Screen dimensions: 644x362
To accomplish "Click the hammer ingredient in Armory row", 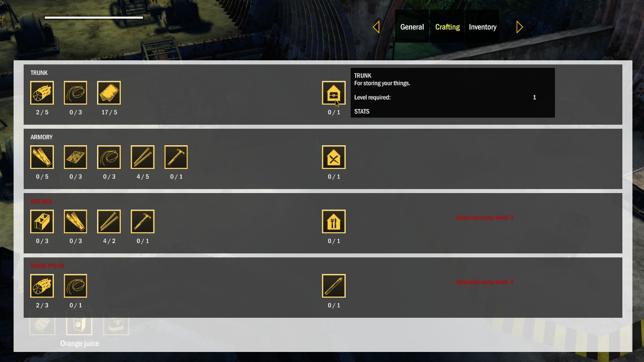I will [x=176, y=157].
